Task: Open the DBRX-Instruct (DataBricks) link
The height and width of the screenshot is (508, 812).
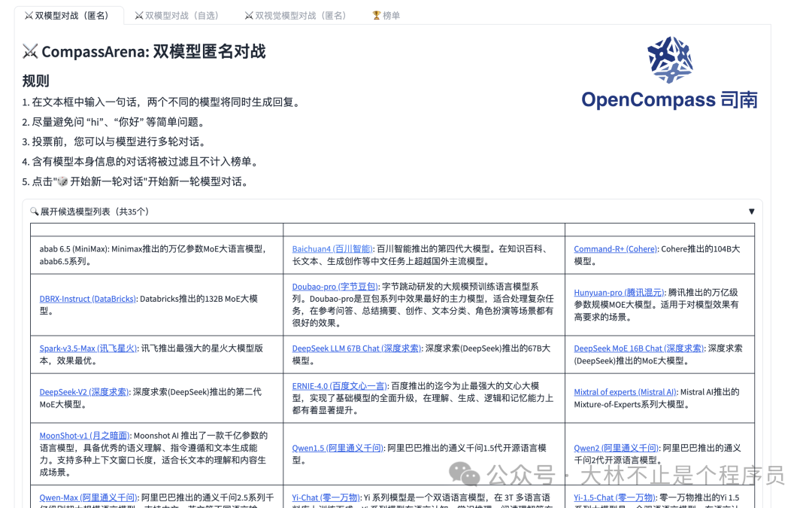Action: click(x=87, y=299)
